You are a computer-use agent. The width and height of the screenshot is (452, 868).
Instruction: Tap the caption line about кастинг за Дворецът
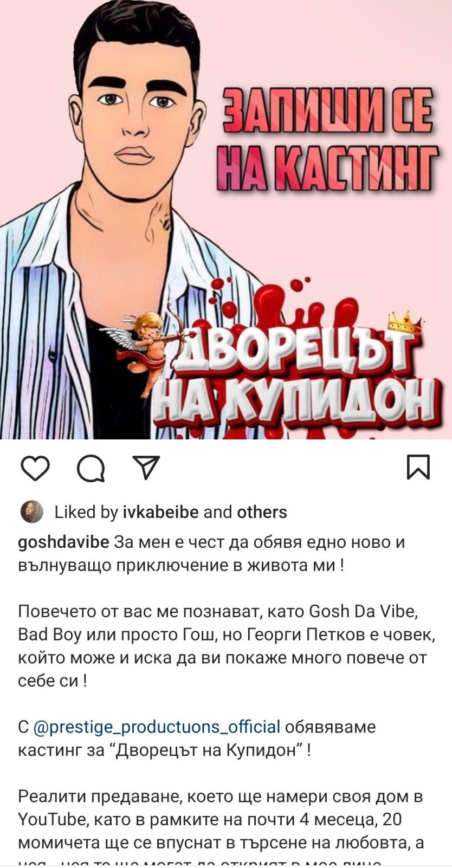(x=197, y=739)
